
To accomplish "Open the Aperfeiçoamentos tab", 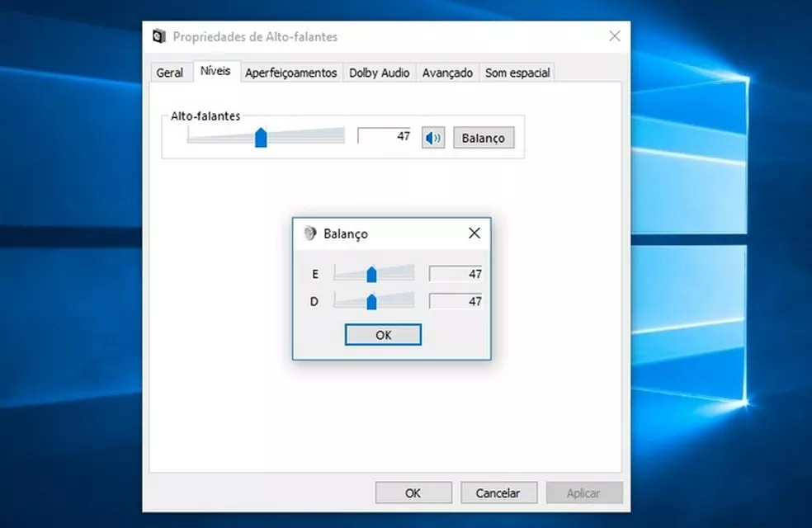I will (x=291, y=73).
